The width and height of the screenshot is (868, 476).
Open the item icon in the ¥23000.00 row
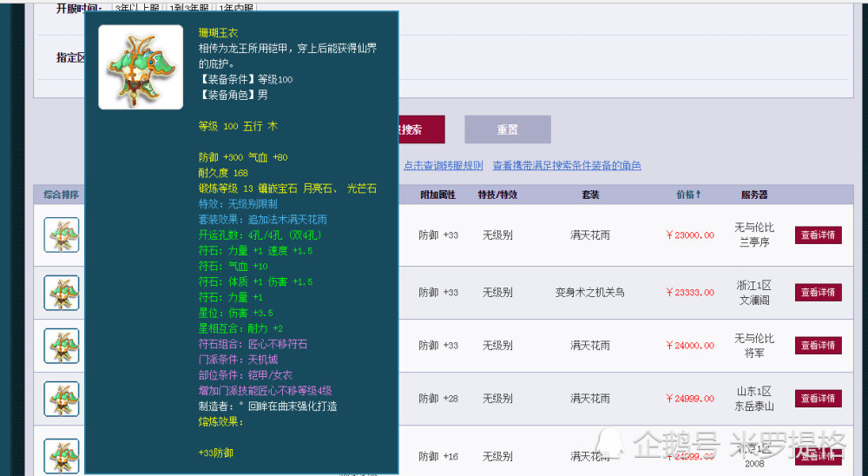pos(62,235)
